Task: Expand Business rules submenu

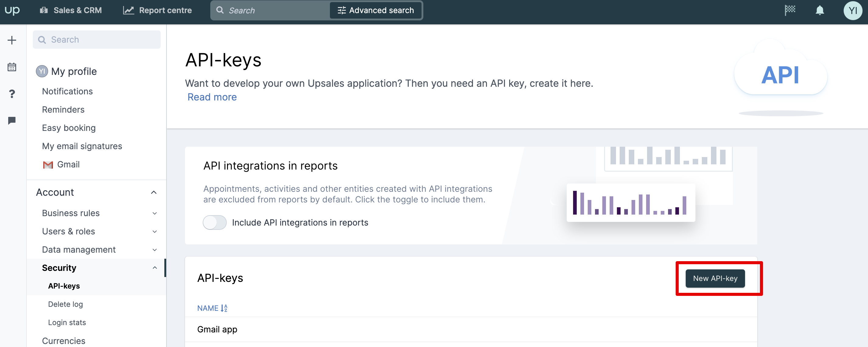Action: pyautogui.click(x=155, y=213)
